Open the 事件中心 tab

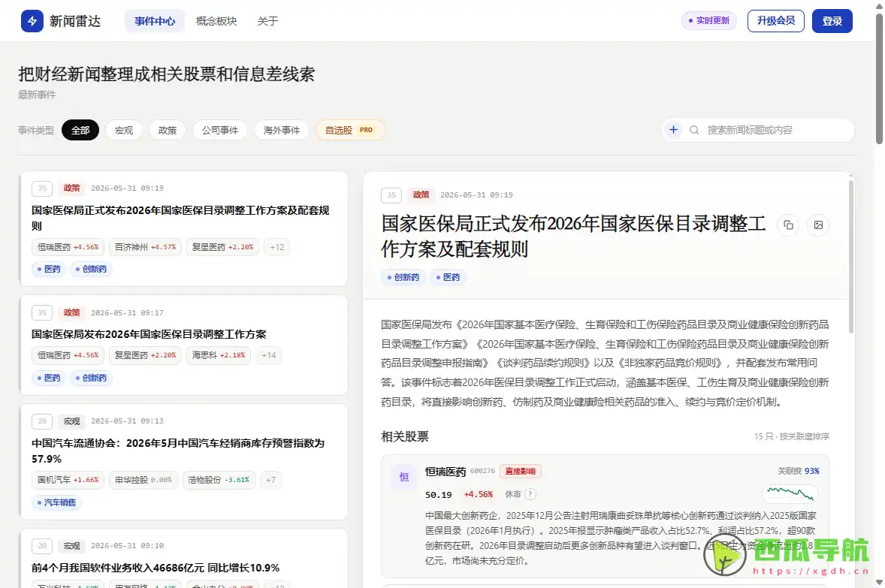[x=155, y=21]
